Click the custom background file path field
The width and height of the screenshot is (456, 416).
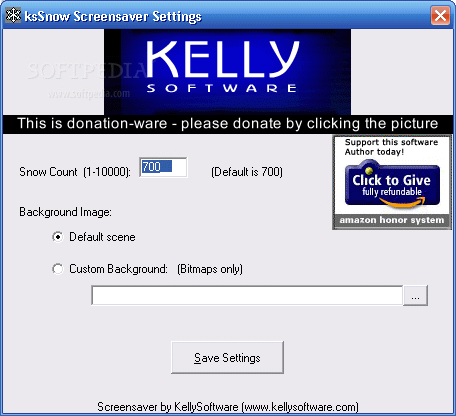(247, 295)
